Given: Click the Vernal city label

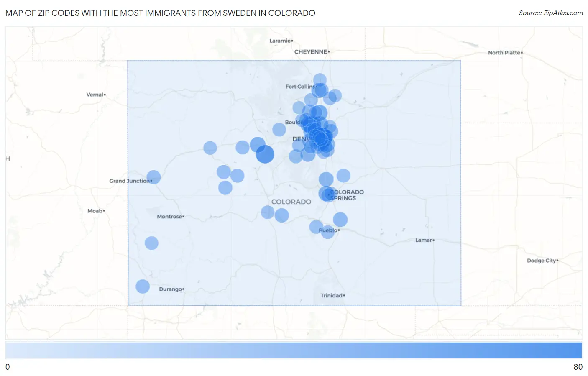Looking at the screenshot, I should coord(96,95).
